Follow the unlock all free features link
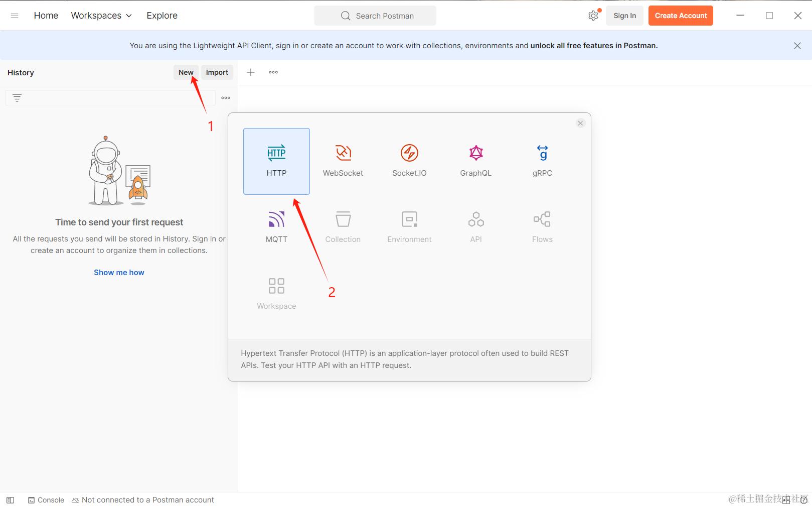Viewport: 812px width, 507px height. click(594, 46)
